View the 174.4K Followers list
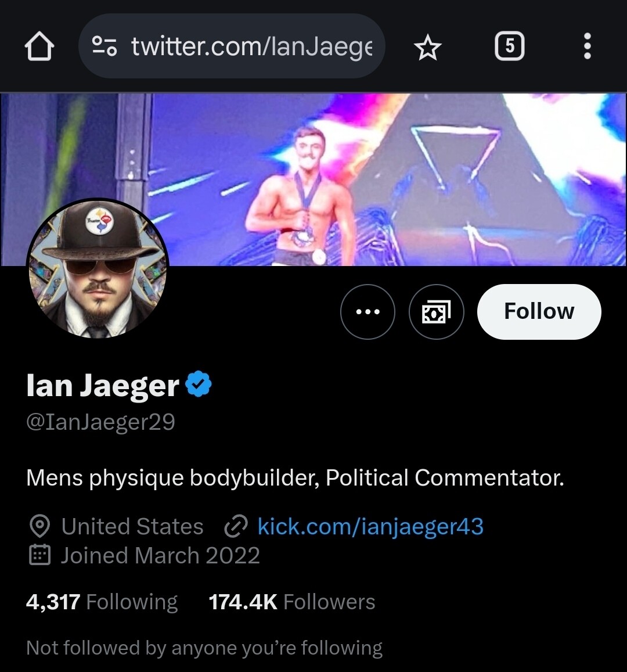This screenshot has height=672, width=627. [291, 602]
